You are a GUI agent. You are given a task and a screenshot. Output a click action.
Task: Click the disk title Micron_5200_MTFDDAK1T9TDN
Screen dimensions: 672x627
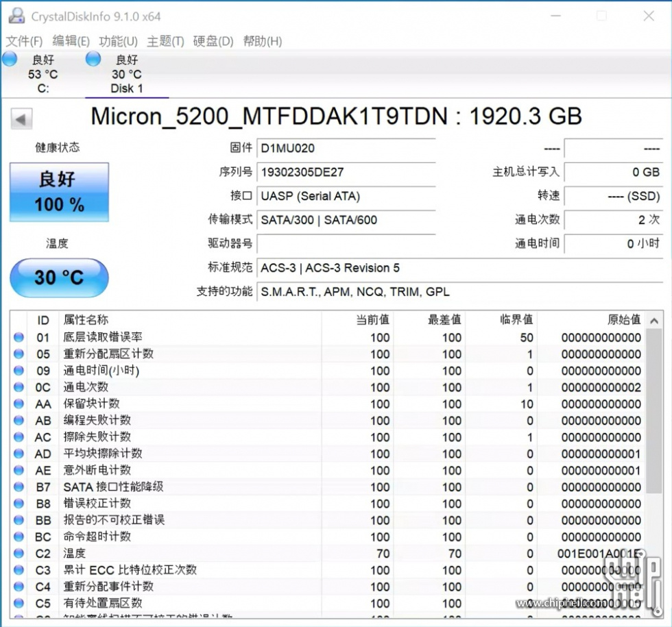(x=269, y=116)
